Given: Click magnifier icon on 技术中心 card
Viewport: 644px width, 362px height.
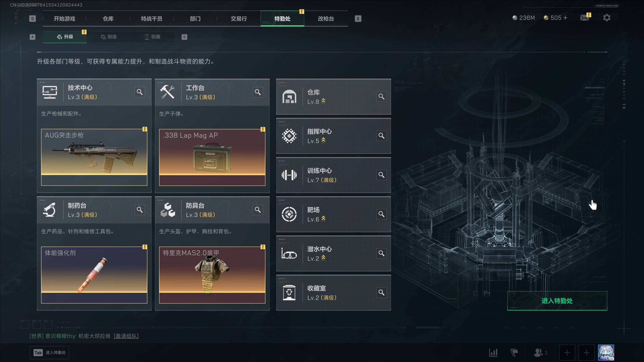Looking at the screenshot, I should (140, 92).
